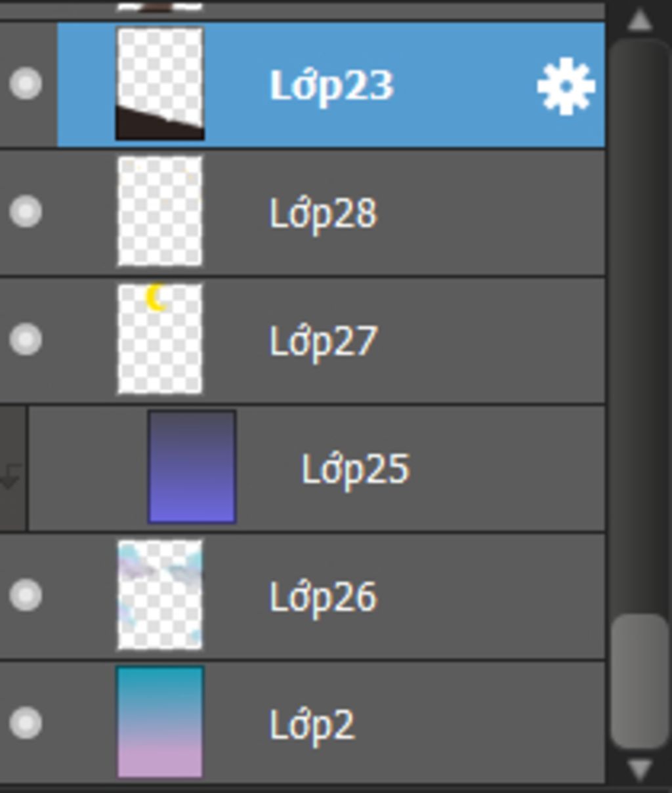Viewport: 672px width, 793px height.
Task: Click the clipping arrow icon beside Lớp25
Action: (11, 476)
